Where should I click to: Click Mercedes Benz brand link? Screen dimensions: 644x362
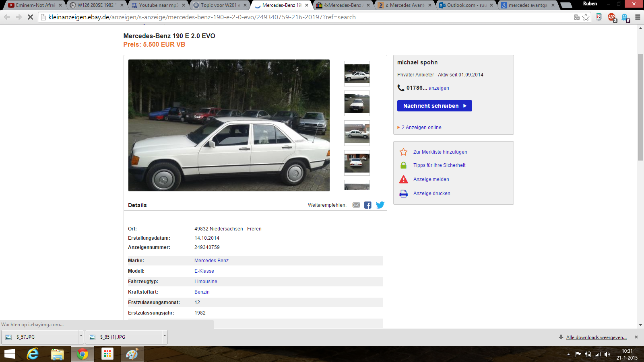[x=211, y=261]
